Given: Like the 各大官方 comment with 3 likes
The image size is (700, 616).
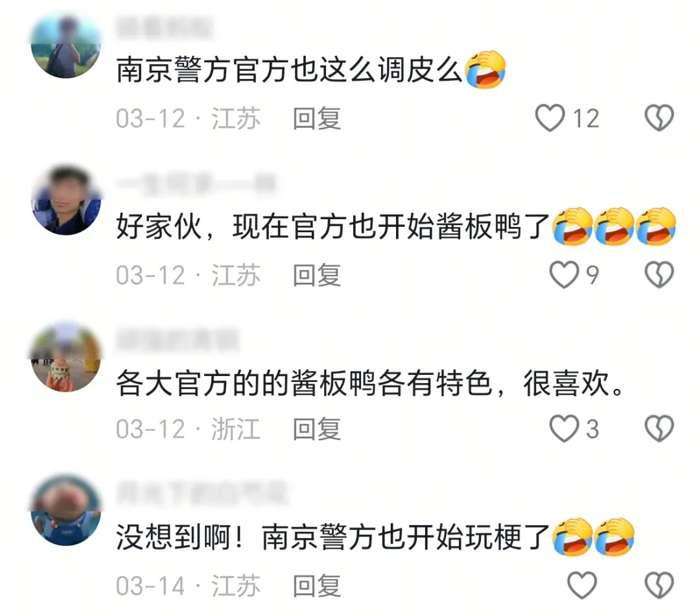Looking at the screenshot, I should [563, 429].
